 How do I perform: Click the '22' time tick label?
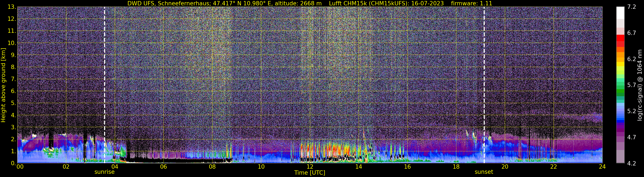click(554, 167)
